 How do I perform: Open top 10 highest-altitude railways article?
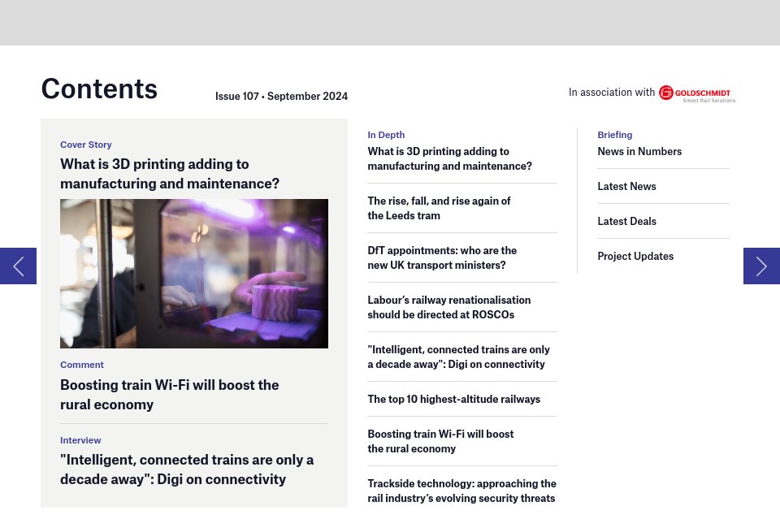pos(453,399)
